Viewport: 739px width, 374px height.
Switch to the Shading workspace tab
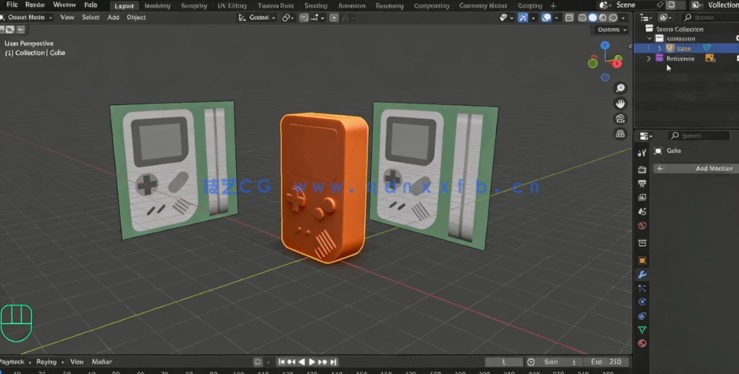click(x=315, y=6)
